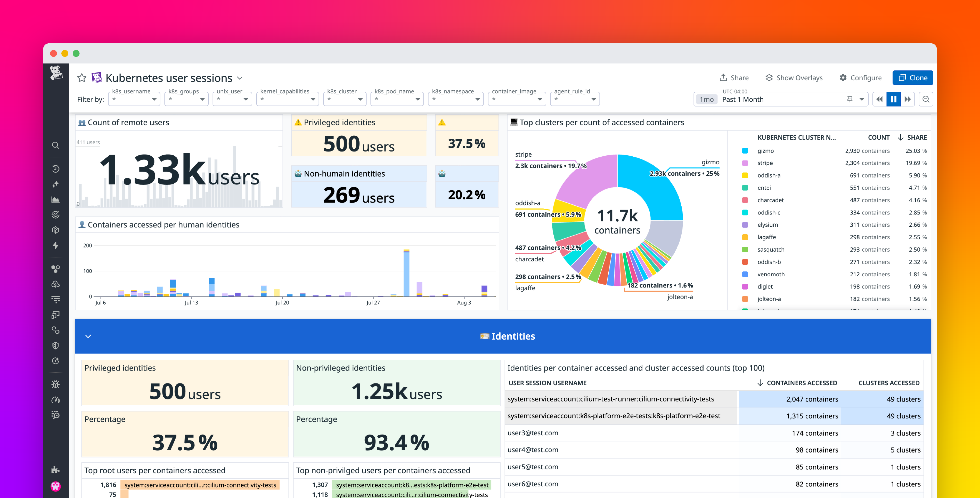Click the bug icon in the sidebar
This screenshot has width=980, height=498.
point(55,384)
